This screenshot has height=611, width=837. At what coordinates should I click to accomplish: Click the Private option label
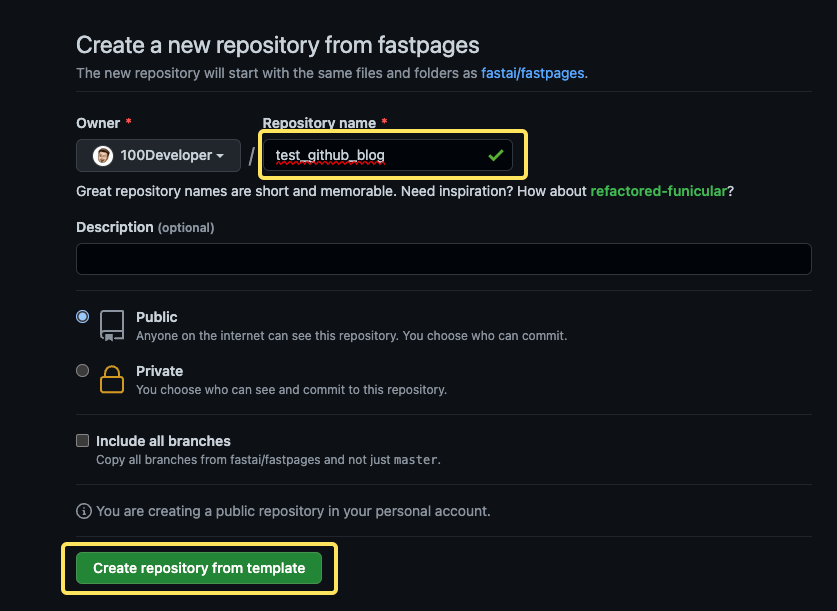[160, 371]
